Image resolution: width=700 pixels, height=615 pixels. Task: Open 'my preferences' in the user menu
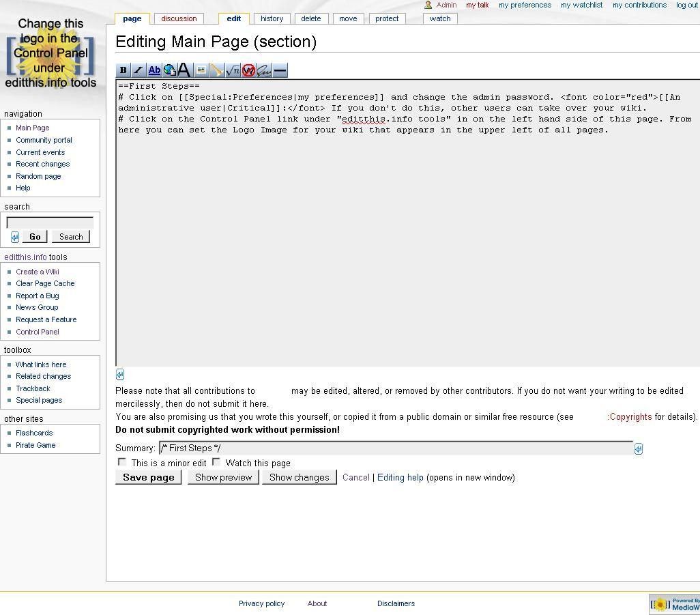coord(525,5)
